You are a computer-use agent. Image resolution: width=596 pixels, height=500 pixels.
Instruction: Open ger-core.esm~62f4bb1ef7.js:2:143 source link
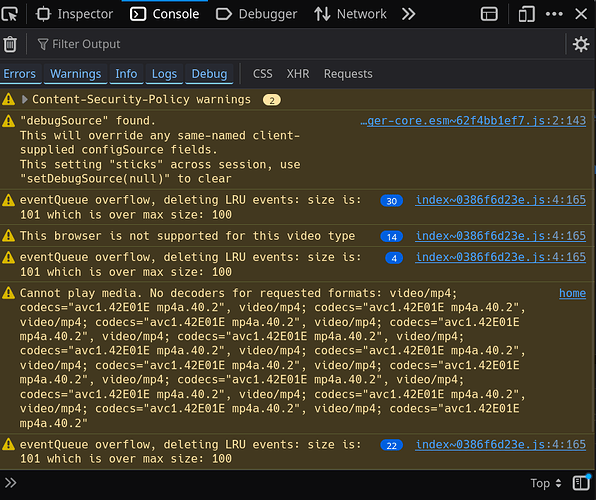[x=473, y=121]
